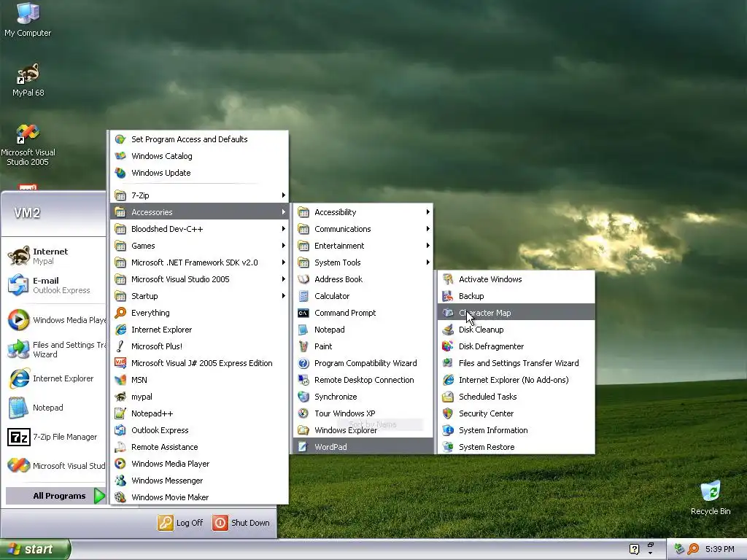Image resolution: width=747 pixels, height=560 pixels.
Task: Click the language bar help icon
Action: [634, 549]
